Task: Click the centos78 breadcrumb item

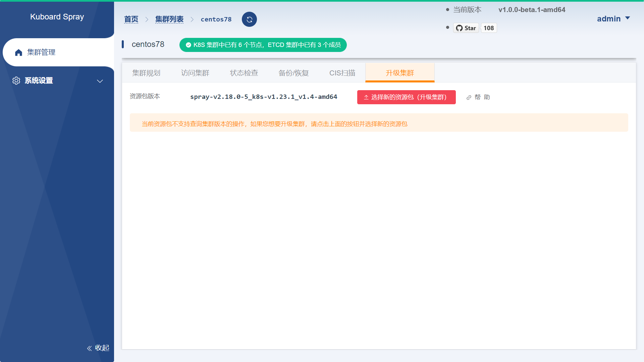Action: click(216, 19)
